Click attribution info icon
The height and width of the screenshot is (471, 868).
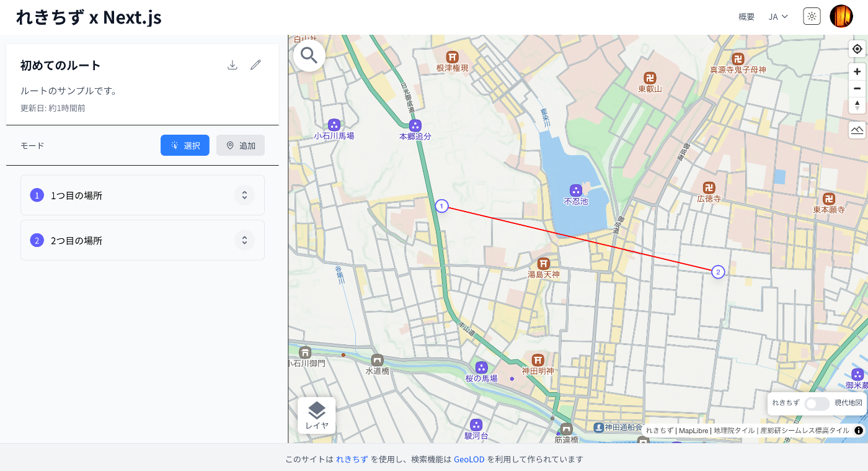coord(859,430)
